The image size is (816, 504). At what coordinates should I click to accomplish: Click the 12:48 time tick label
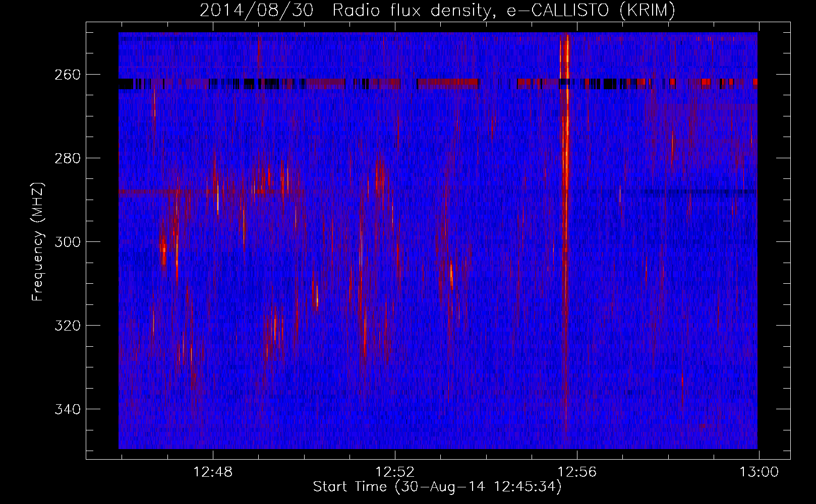(x=213, y=472)
